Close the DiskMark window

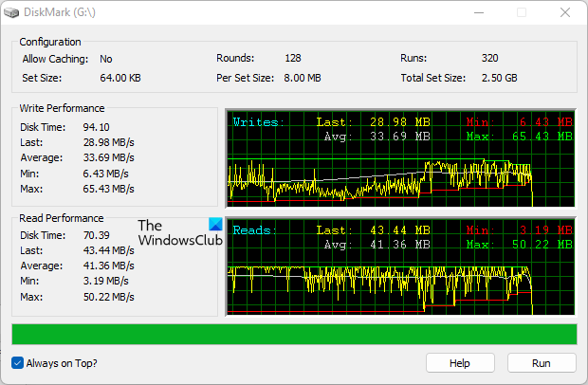point(565,12)
